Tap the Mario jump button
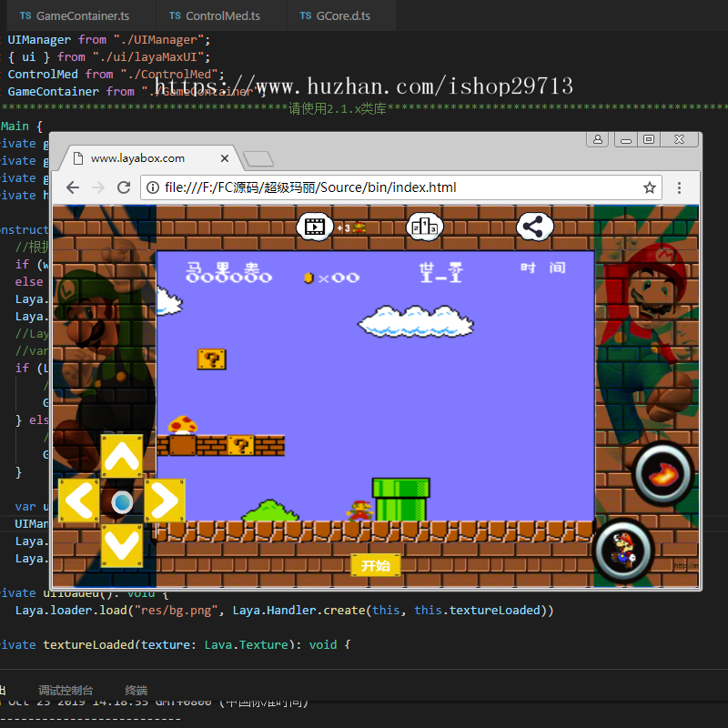This screenshot has height=728, width=728. pyautogui.click(x=624, y=549)
